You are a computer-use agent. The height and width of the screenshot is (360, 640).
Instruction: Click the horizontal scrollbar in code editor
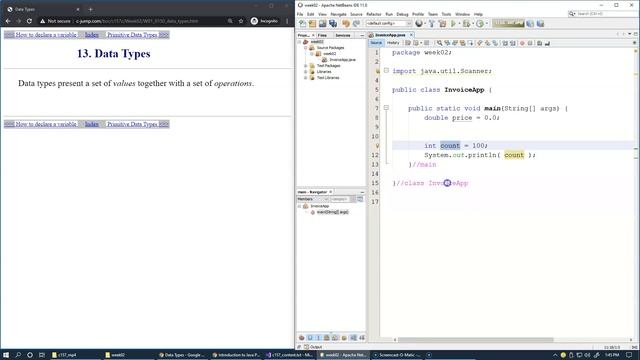pos(476,340)
